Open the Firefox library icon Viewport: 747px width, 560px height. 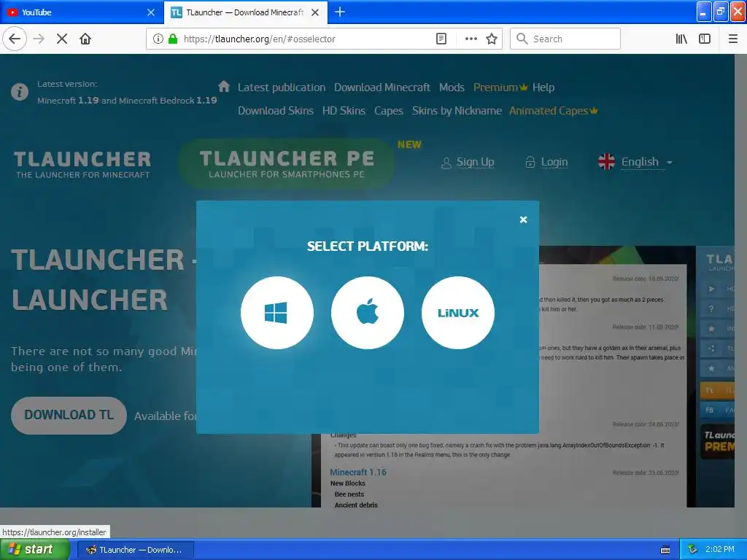(x=681, y=39)
